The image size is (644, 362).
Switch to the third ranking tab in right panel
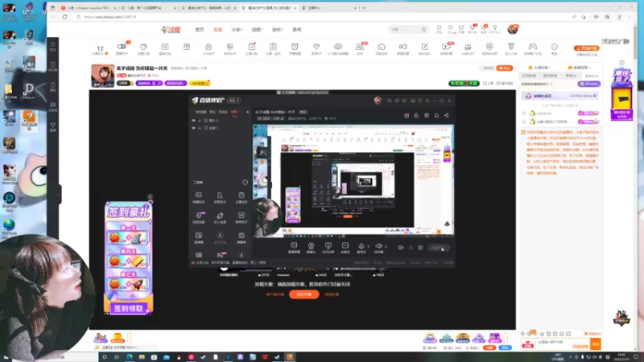571,76
